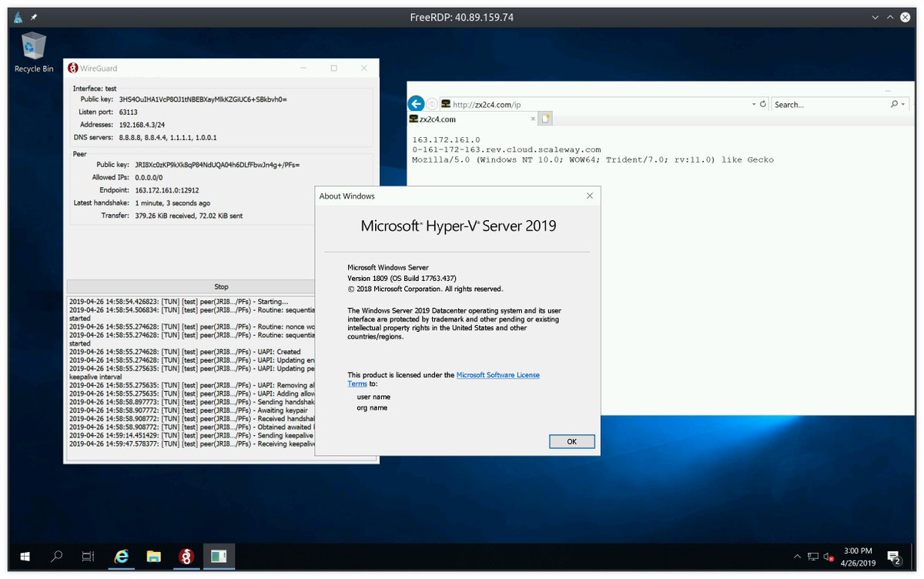Expand the address bar dropdown arrow

tap(754, 104)
